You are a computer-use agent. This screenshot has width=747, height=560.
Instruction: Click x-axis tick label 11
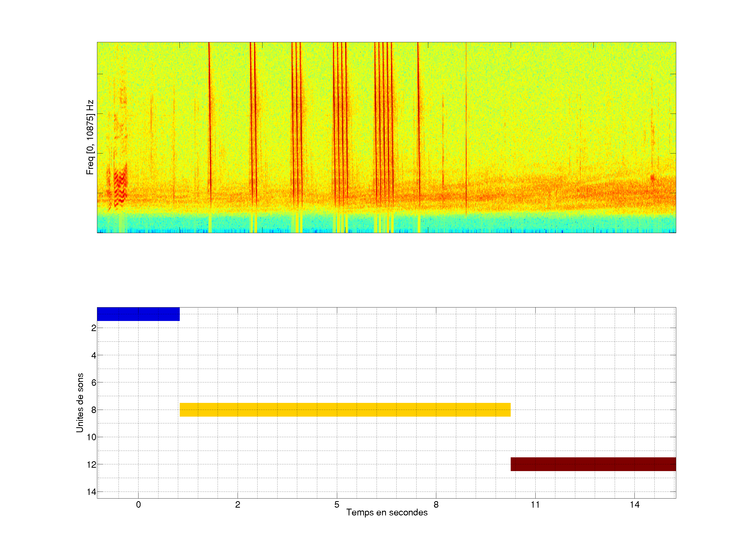tap(535, 505)
